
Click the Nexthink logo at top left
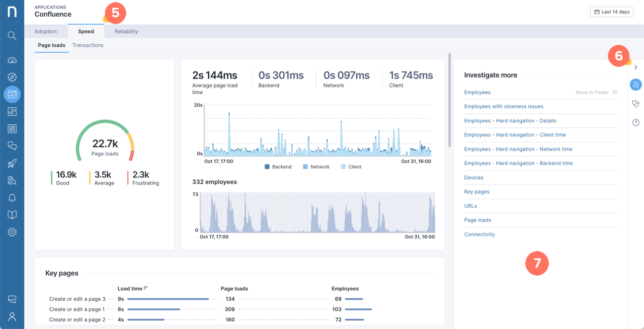point(12,11)
